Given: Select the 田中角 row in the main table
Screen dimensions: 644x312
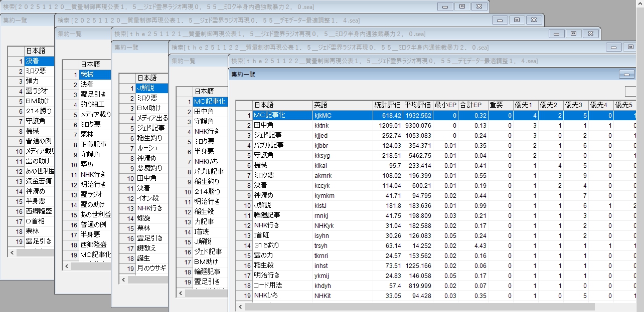Looking at the screenshot, I should pos(282,125).
